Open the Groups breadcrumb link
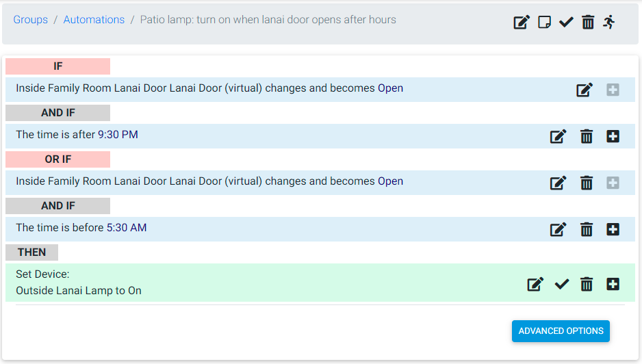The image size is (642, 364). pyautogui.click(x=30, y=20)
